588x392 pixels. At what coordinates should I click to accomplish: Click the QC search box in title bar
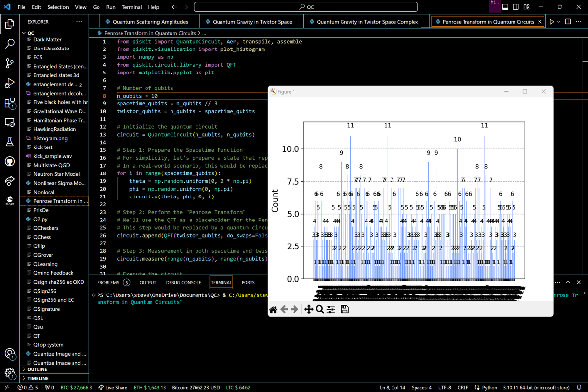pyautogui.click(x=306, y=7)
